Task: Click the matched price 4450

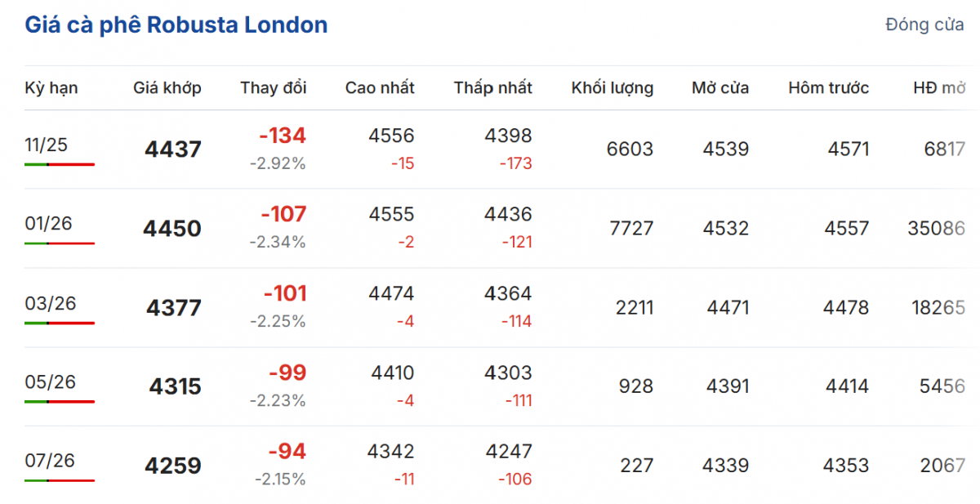Action: 172,229
